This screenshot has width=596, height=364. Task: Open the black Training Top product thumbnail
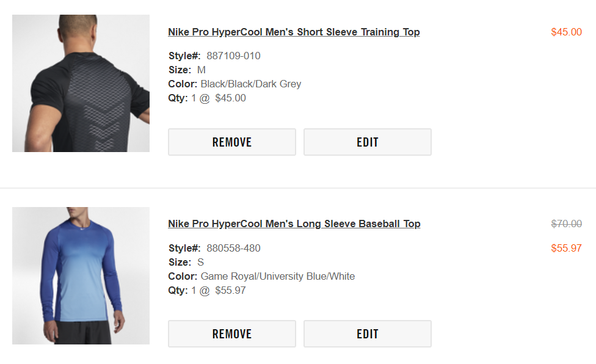click(81, 83)
